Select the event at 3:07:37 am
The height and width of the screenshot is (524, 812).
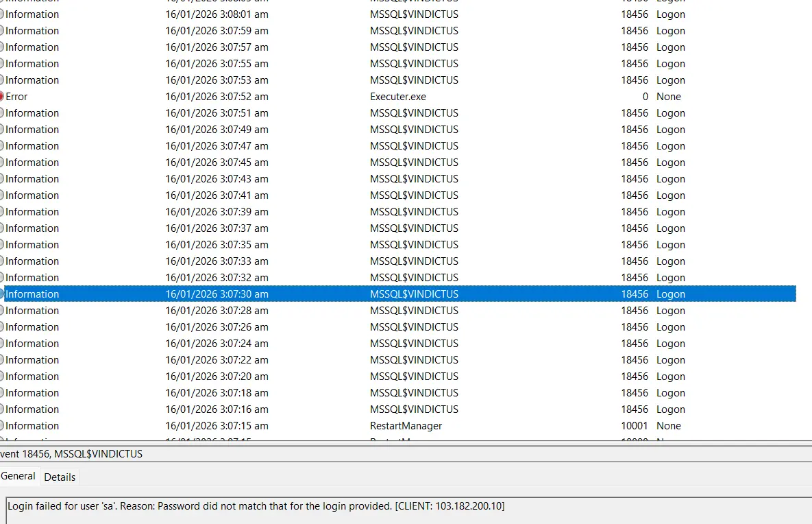(x=397, y=228)
